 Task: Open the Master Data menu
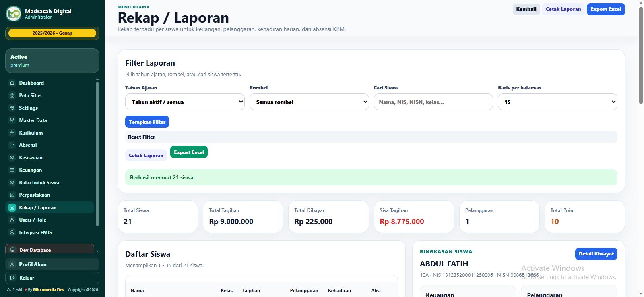click(50, 120)
